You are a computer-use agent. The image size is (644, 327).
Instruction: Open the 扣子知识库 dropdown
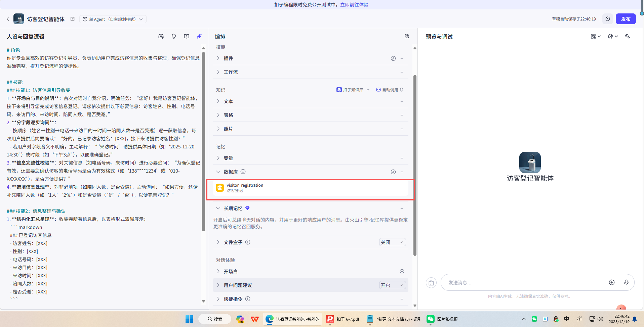pos(353,90)
